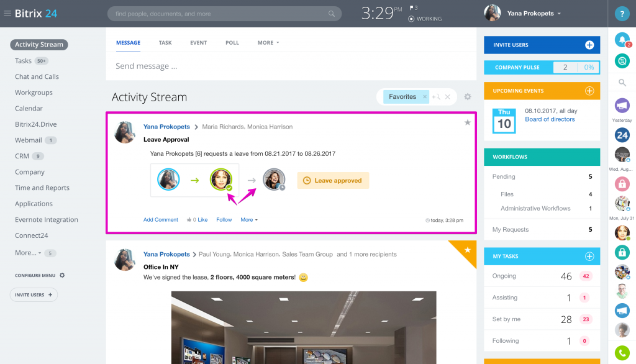Viewport: 636px width, 364px height.
Task: Clear the Activity Stream filter search
Action: pyautogui.click(x=447, y=97)
